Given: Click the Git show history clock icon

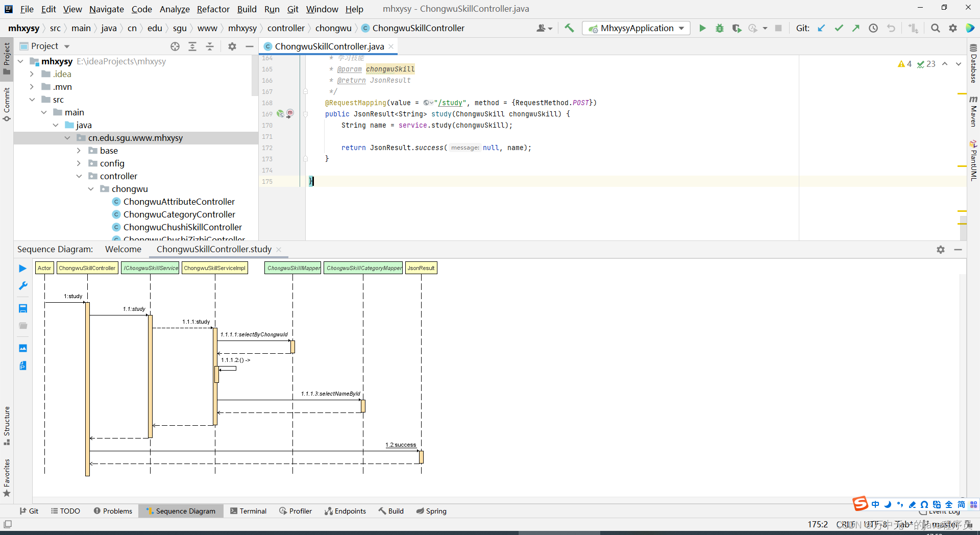Looking at the screenshot, I should click(873, 28).
